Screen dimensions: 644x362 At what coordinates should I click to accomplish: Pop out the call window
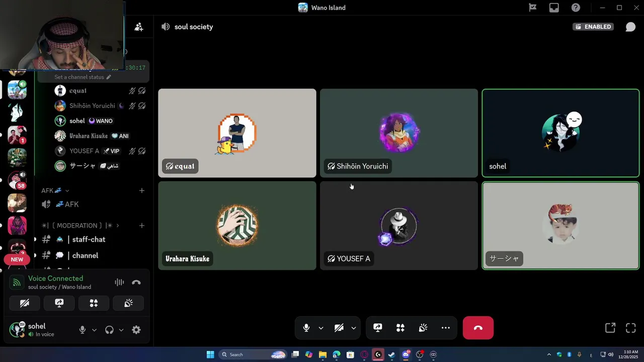610,328
